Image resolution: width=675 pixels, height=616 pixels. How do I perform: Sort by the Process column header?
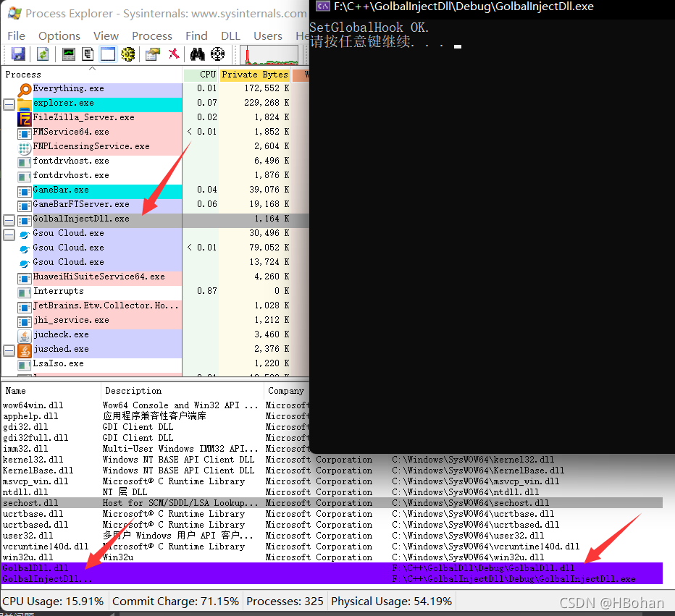click(92, 75)
